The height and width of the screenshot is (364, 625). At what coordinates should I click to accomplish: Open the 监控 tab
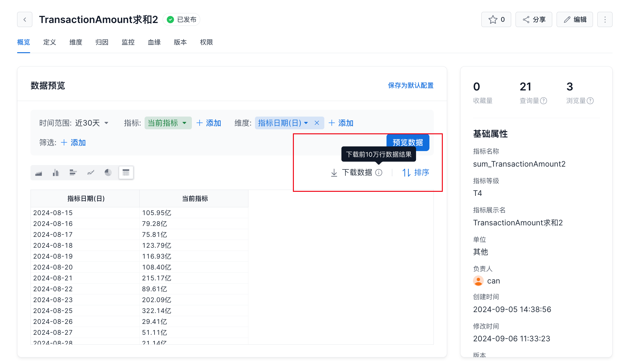128,42
